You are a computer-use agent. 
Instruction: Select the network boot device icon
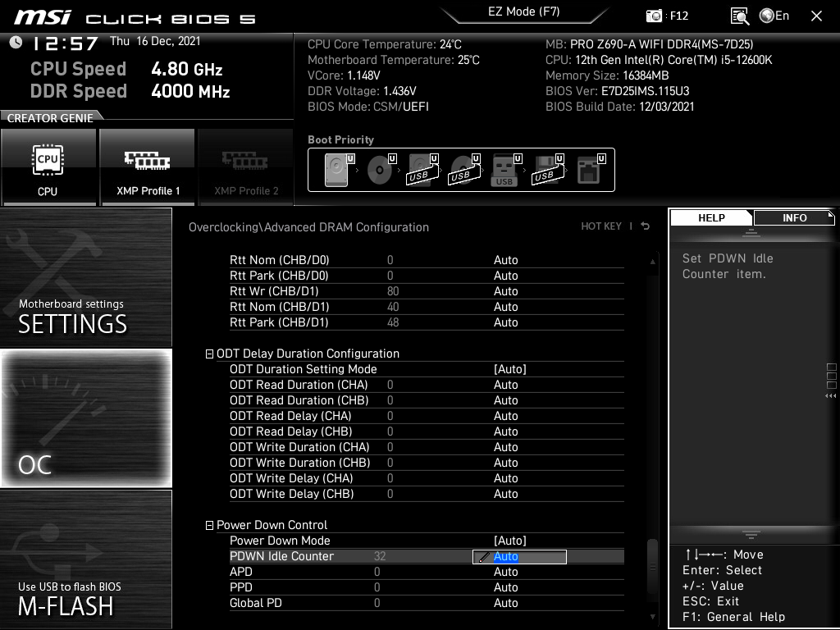(591, 170)
